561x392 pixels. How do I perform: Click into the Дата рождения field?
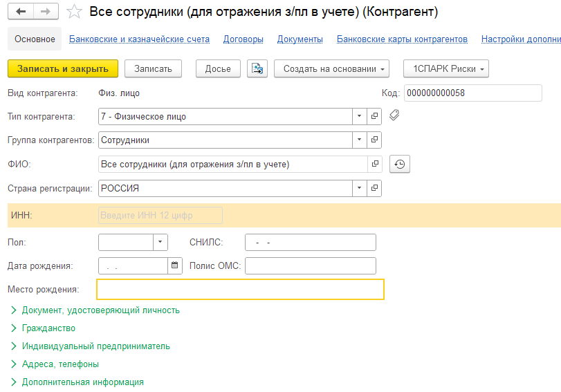click(133, 265)
